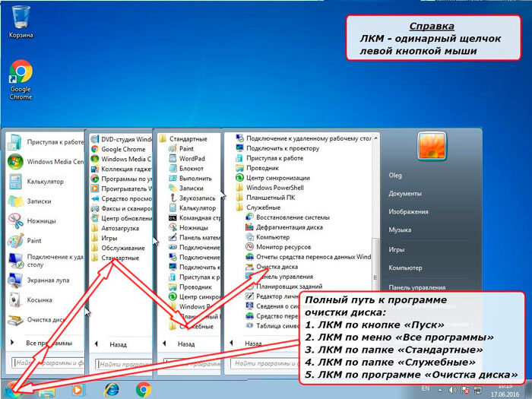This screenshot has height=399, width=532.
Task: Open the Корзина icon on the desktop
Action: point(21,21)
